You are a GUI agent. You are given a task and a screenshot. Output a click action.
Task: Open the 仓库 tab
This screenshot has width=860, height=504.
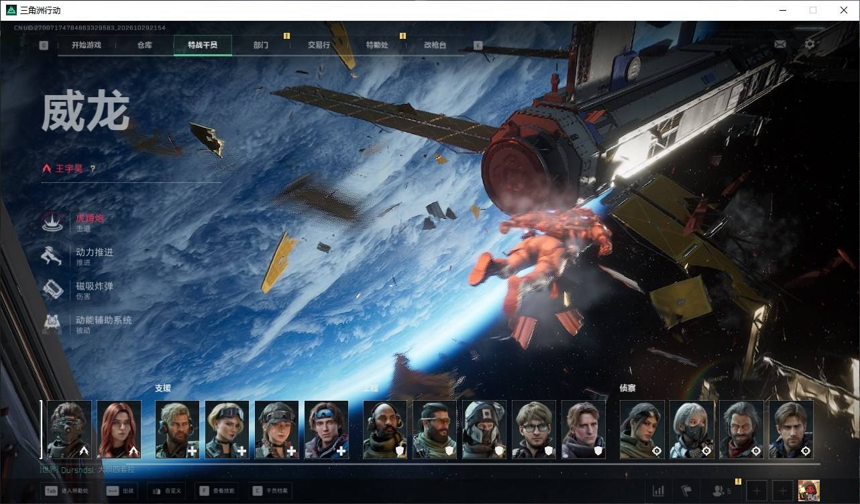click(144, 45)
